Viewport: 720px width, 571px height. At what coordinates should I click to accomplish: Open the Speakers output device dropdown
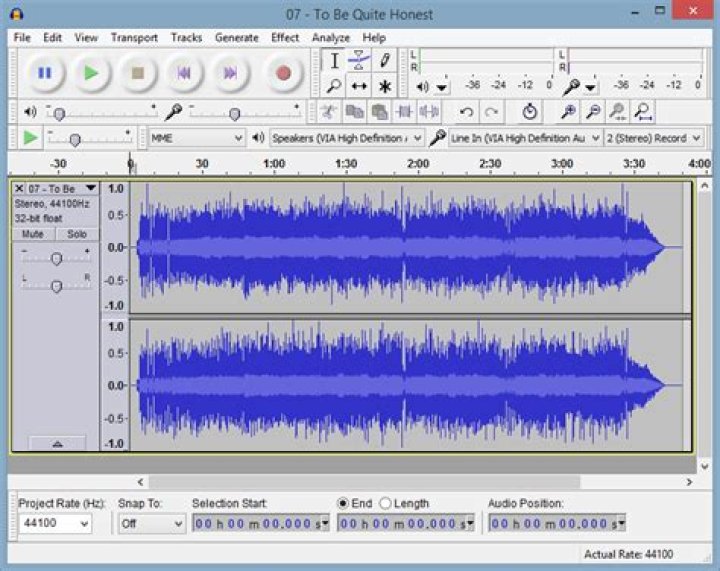[x=346, y=138]
